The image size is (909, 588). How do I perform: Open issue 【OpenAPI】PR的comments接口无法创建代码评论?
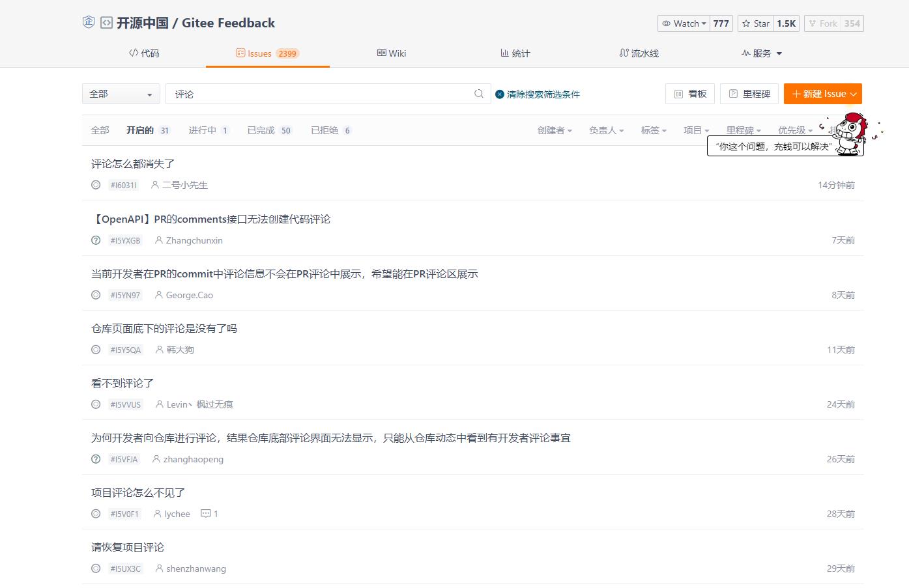tap(211, 219)
